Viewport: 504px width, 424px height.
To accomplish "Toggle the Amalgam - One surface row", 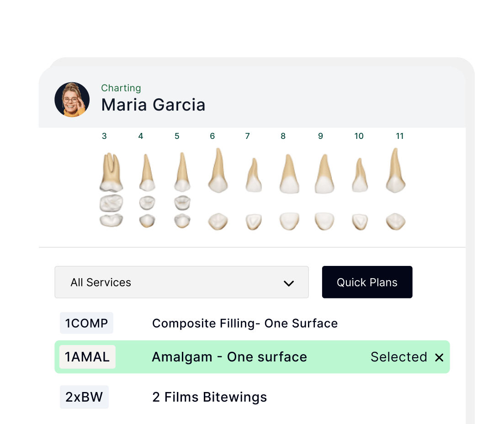I will click(252, 357).
